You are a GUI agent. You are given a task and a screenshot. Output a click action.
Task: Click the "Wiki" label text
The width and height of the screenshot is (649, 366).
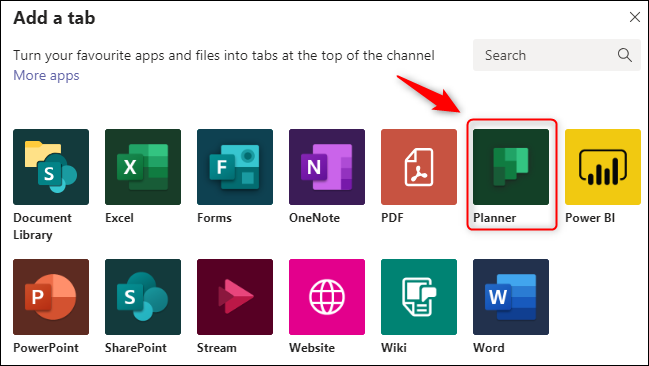(394, 348)
